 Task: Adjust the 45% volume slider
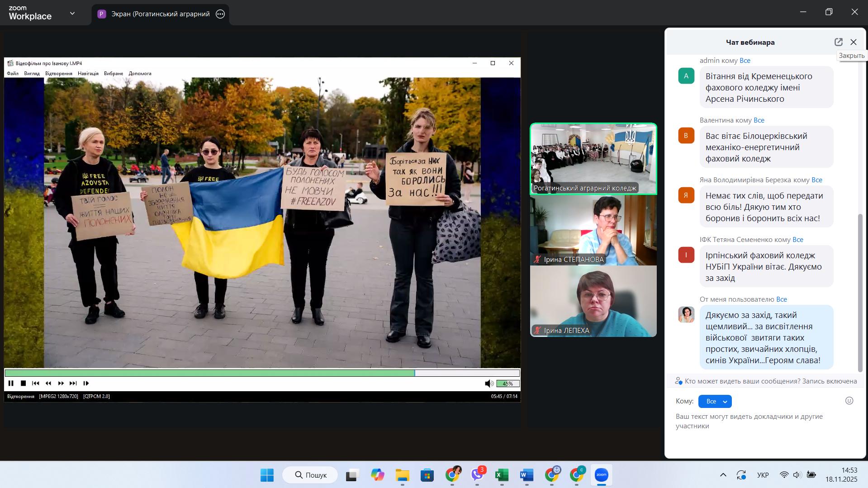pyautogui.click(x=508, y=384)
